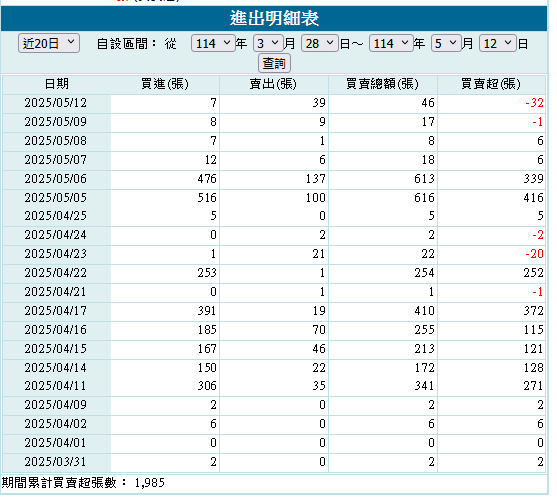Click net value 128 on 2025/04/14
Screen dimensions: 557x499
tap(534, 368)
